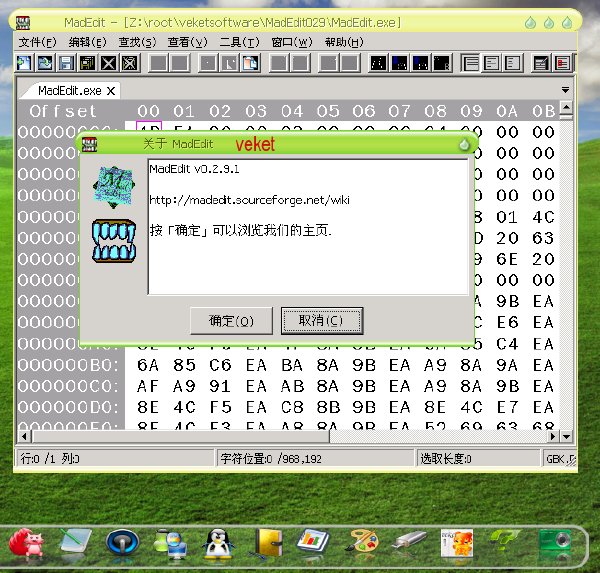Screen dimensions: 600x573
Task: Click the Close File X toolbar icon
Action: 108,63
